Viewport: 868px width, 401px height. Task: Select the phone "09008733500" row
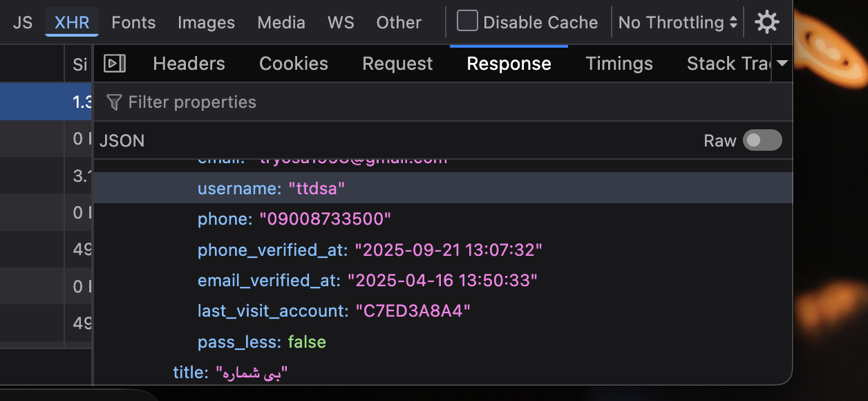(x=442, y=218)
